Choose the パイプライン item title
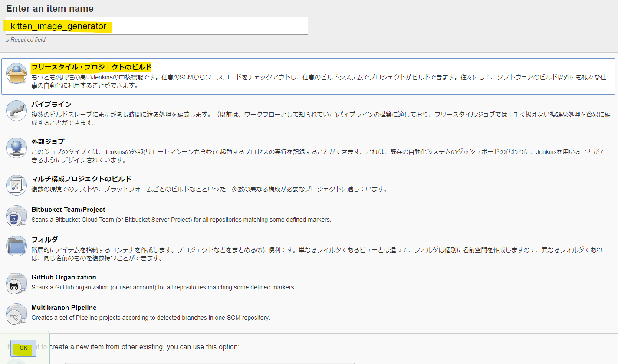Screen dimensions: 618x364 (x=51, y=105)
